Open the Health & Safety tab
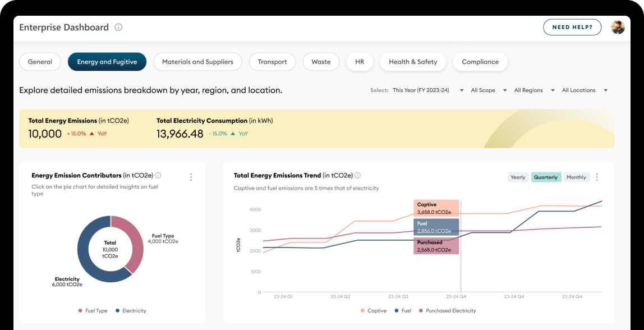 point(413,62)
